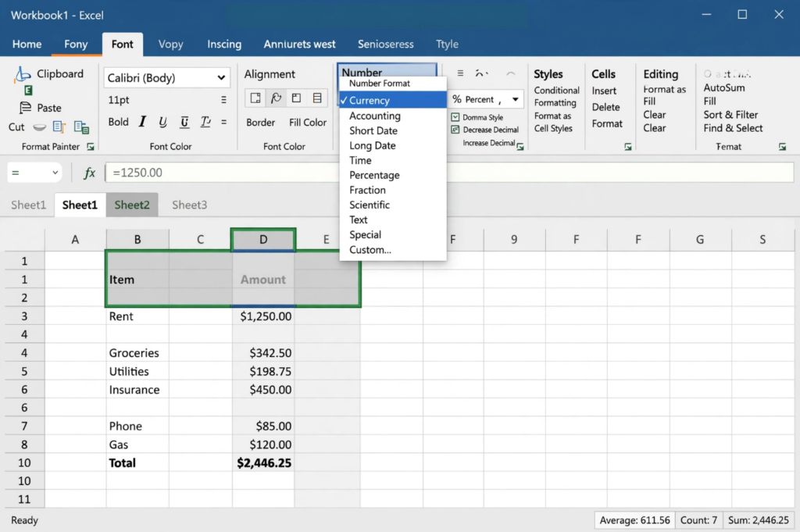Click the Decrease Decimal icon

455,130
